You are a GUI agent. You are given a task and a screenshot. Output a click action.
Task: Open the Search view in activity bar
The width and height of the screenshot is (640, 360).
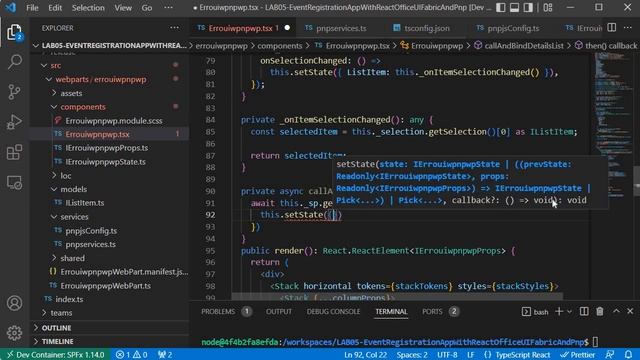[x=14, y=62]
